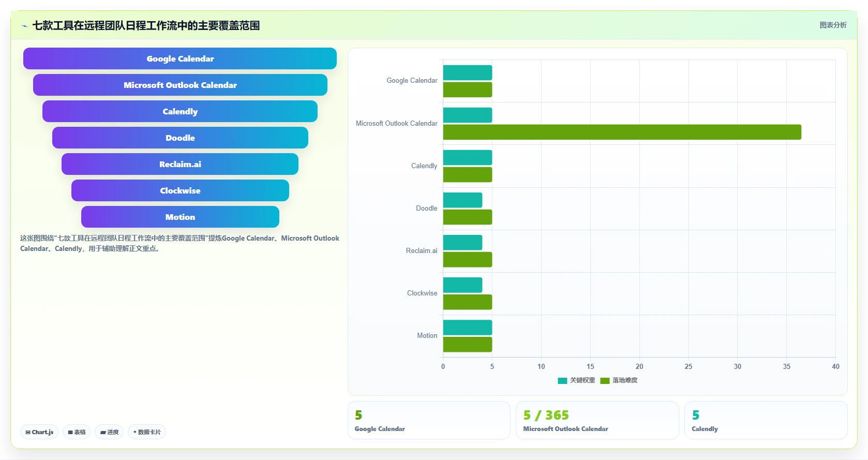This screenshot has height=460, width=868.
Task: Click the Motion y-axis label
Action: pyautogui.click(x=427, y=336)
